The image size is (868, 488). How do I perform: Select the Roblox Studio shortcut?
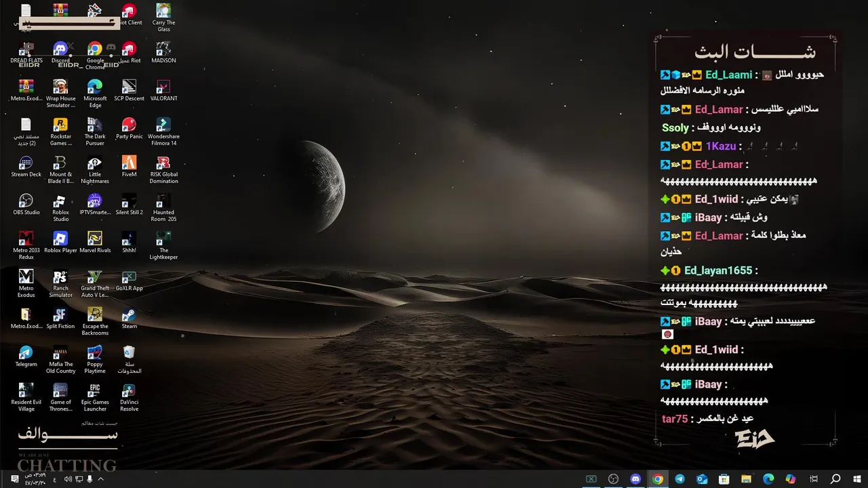click(60, 208)
